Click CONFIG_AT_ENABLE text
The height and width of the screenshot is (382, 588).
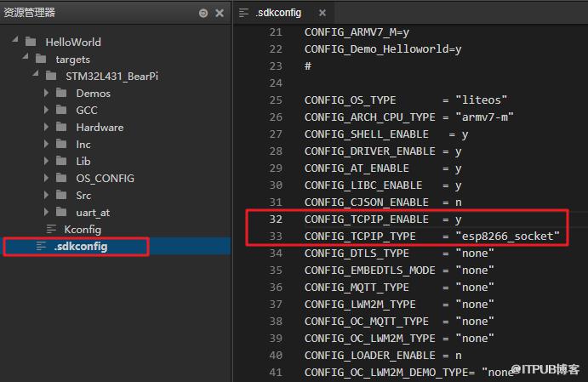coord(357,168)
